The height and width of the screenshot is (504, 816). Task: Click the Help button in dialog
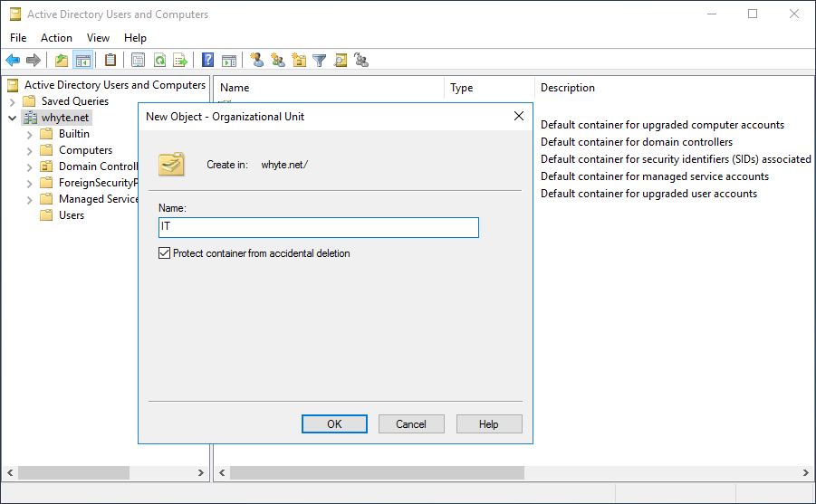click(489, 423)
